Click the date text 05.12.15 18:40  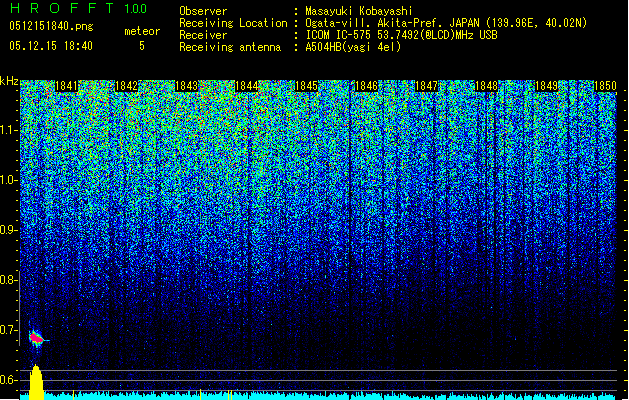pyautogui.click(x=51, y=46)
